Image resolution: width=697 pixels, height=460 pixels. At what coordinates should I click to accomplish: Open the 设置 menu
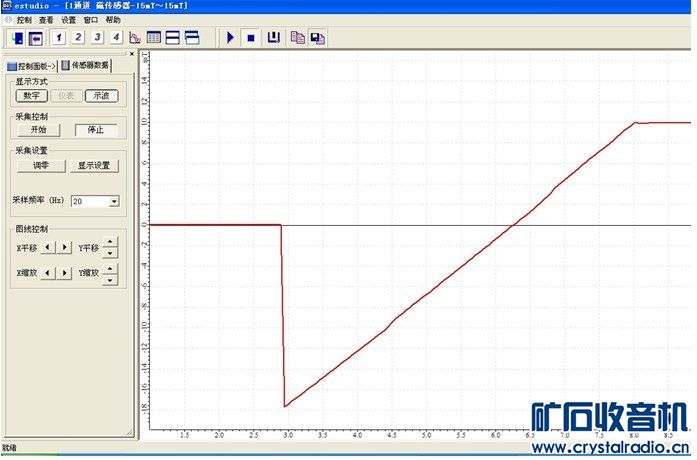click(68, 20)
